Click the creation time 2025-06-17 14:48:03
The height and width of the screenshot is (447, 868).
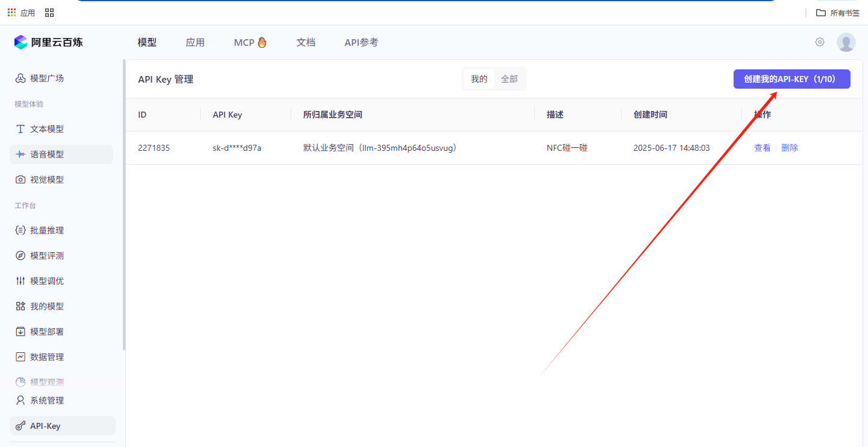671,148
